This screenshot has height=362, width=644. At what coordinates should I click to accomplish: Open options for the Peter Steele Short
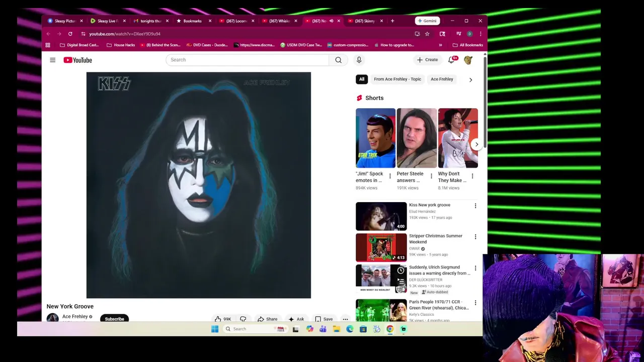point(431,176)
